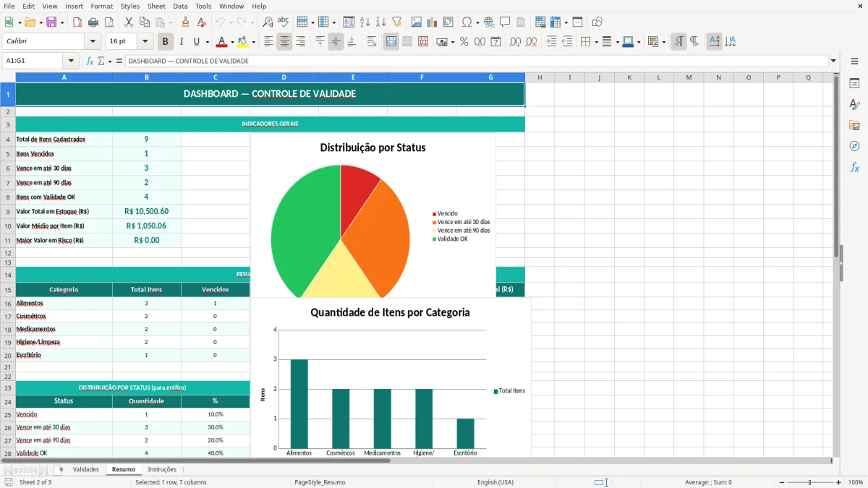Open Print Preview via toolbar icon

(109, 22)
